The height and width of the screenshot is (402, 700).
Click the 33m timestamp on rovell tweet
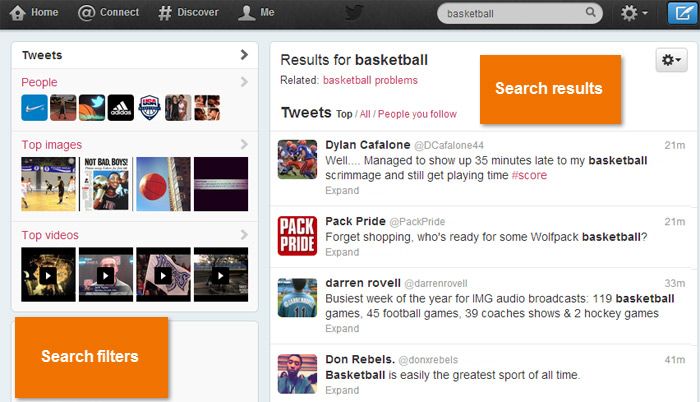point(675,284)
